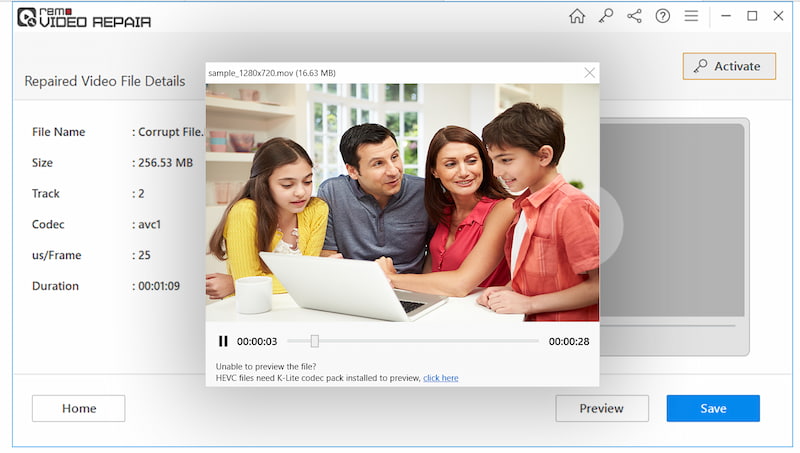The image size is (800, 453).
Task: Click the sample_1280x720.mov popup title
Action: click(x=271, y=73)
